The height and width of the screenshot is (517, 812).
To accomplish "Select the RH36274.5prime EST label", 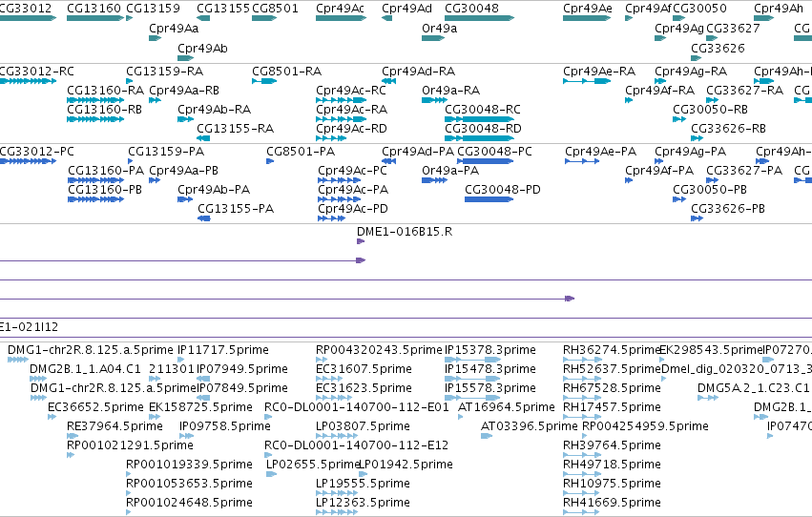I will 612,350.
